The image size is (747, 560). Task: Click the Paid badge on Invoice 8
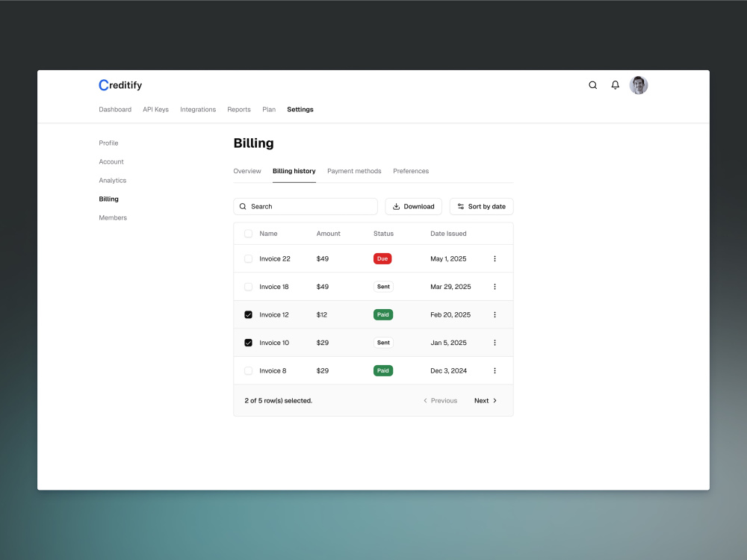(x=383, y=370)
